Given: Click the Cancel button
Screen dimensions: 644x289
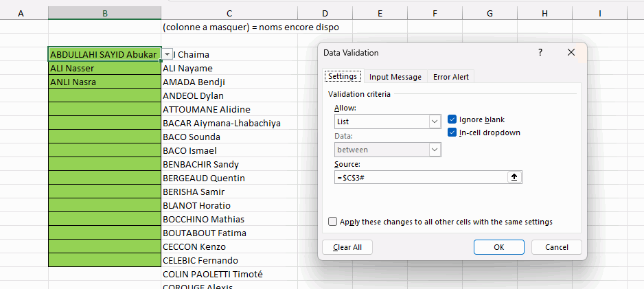Looking at the screenshot, I should pyautogui.click(x=556, y=247).
